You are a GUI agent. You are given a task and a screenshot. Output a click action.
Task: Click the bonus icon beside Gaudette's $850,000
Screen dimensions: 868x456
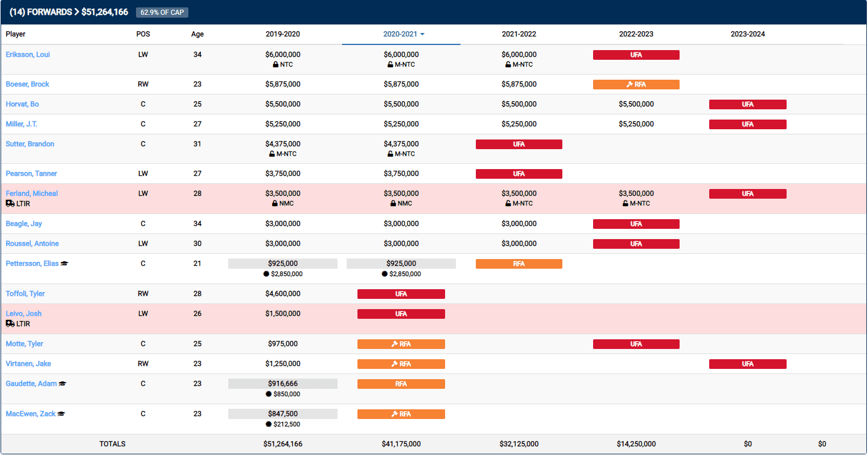[269, 394]
